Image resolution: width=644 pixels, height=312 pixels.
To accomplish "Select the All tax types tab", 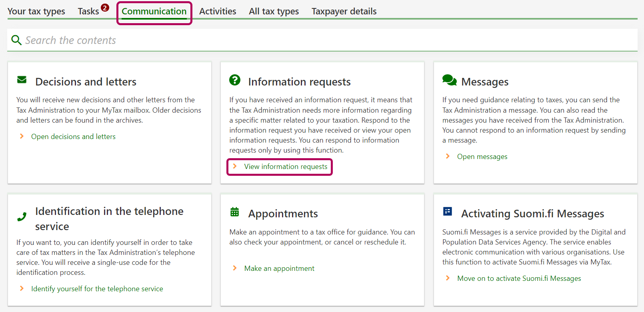I will tap(274, 11).
